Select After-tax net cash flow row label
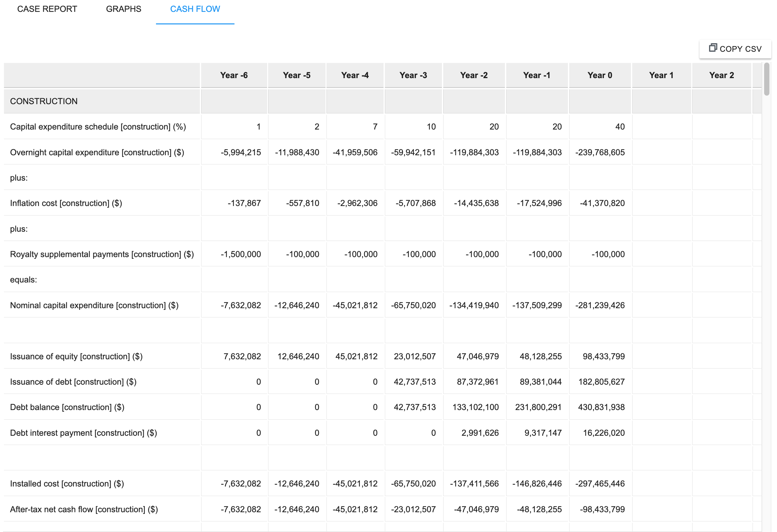The width and height of the screenshot is (777, 532). [84, 510]
